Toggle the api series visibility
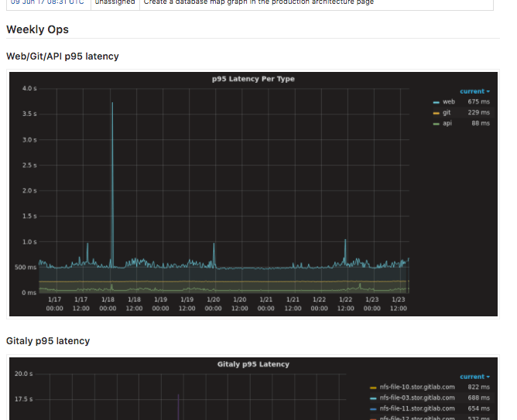Viewport: 517px width, 420px height. pos(447,124)
